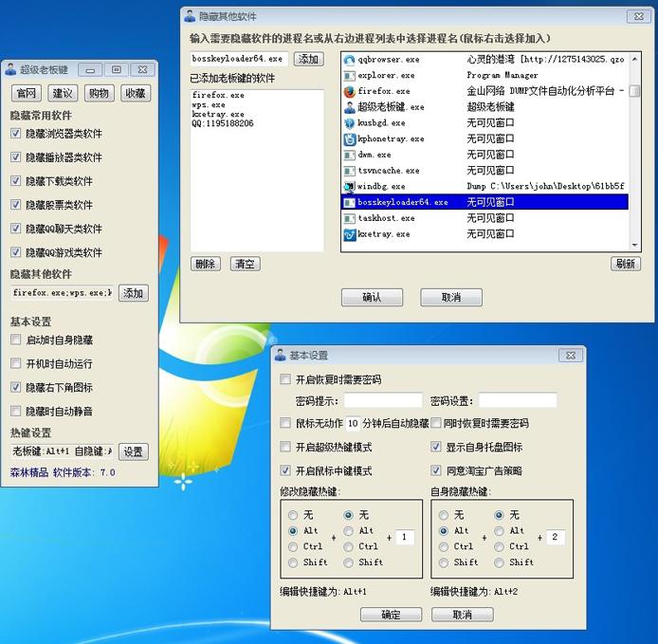The width and height of the screenshot is (658, 644).
Task: Click the qqbrowser.exe process icon
Action: pos(349,60)
